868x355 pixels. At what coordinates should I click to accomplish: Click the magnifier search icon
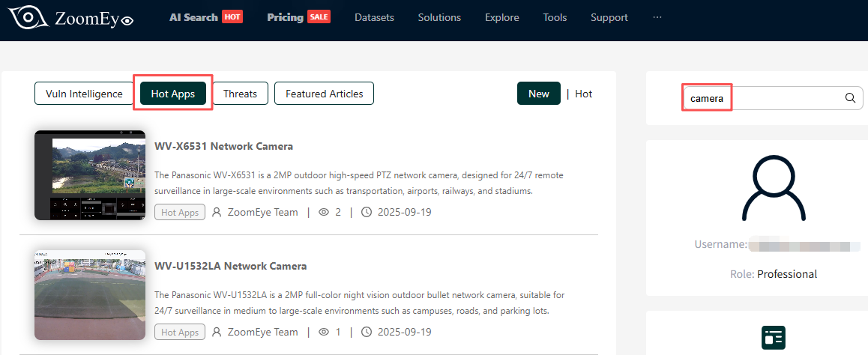(x=850, y=98)
